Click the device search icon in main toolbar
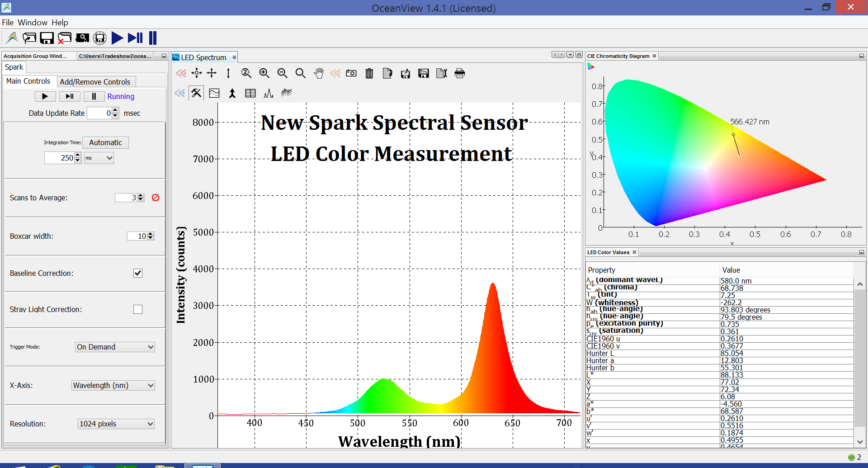This screenshot has height=468, width=868. [x=82, y=38]
